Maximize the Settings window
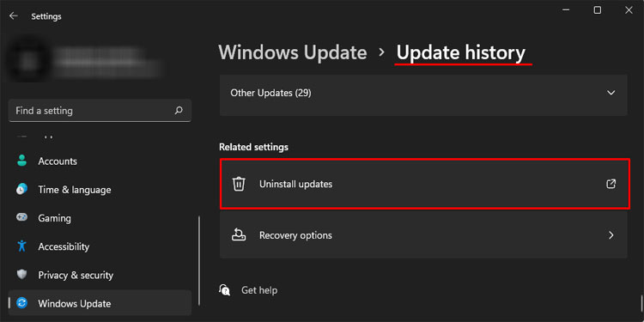The height and width of the screenshot is (322, 644). point(598,10)
